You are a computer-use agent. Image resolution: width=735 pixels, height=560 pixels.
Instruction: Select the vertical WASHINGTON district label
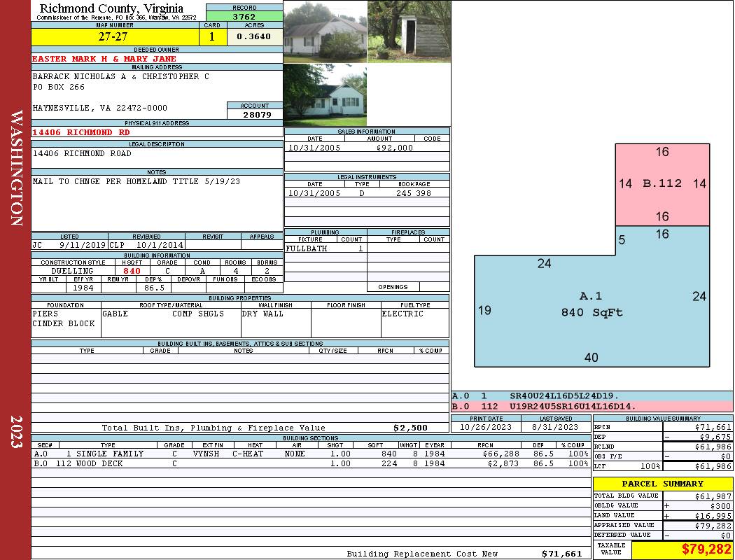tap(16, 168)
